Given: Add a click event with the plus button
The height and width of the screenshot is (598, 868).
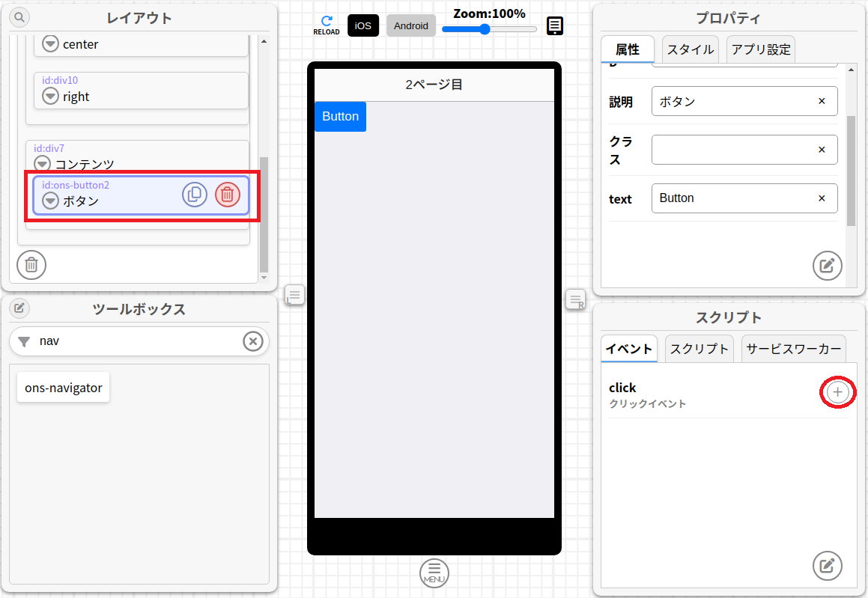Looking at the screenshot, I should pyautogui.click(x=837, y=391).
